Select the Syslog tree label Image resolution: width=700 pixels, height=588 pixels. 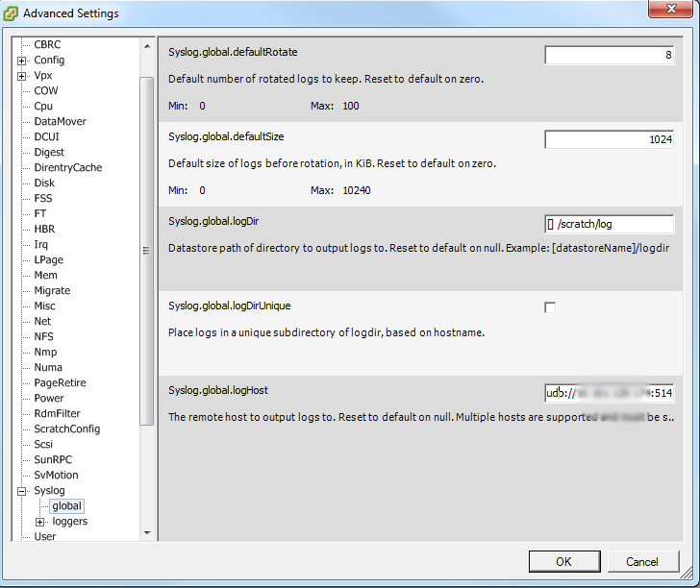tap(49, 490)
